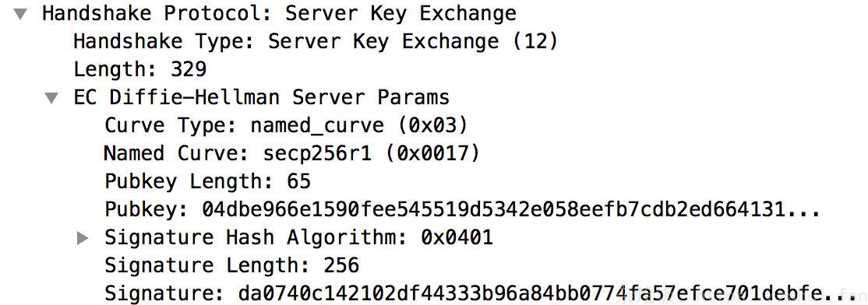Select the Signature Hash Algorithm: 0x0401 row
The width and height of the screenshot is (868, 305).
tap(299, 237)
